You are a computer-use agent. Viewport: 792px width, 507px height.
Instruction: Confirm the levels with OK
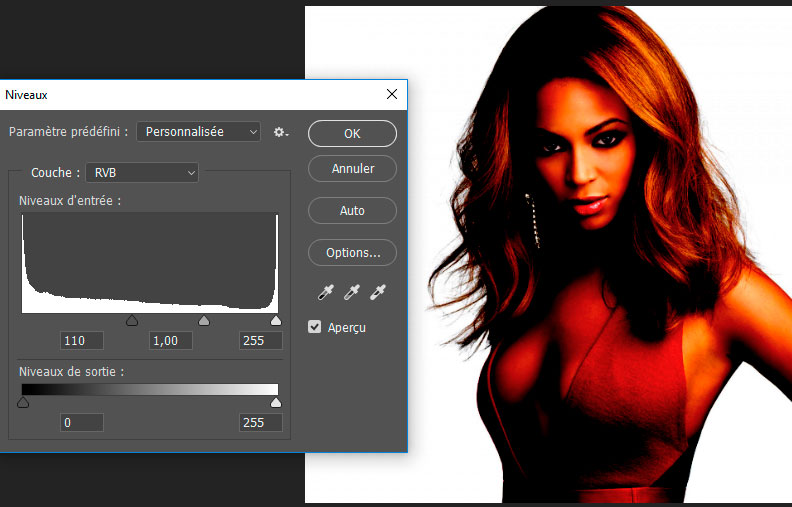point(352,133)
